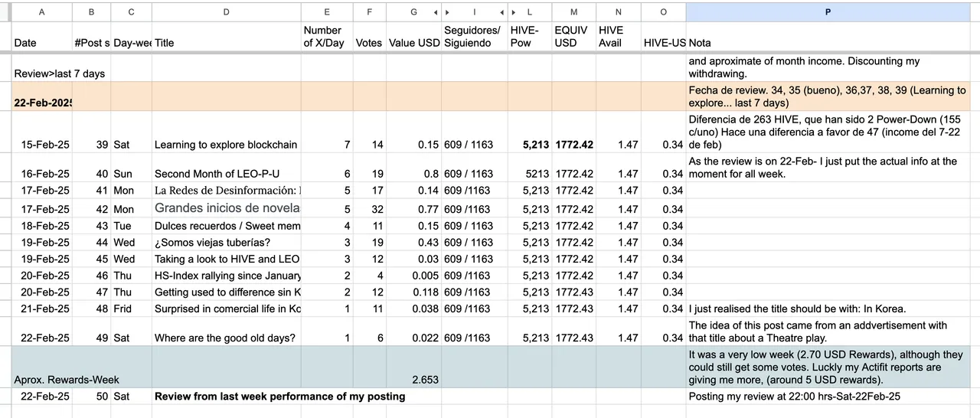Select column N header
Image resolution: width=980 pixels, height=418 pixels.
[x=618, y=11]
